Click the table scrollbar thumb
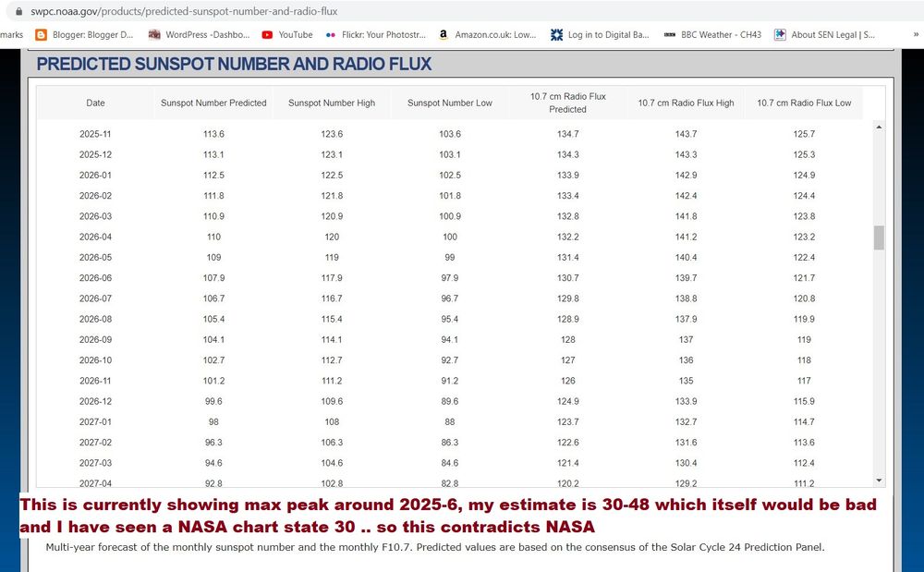Viewport: 924px width, 572px height. pos(879,237)
